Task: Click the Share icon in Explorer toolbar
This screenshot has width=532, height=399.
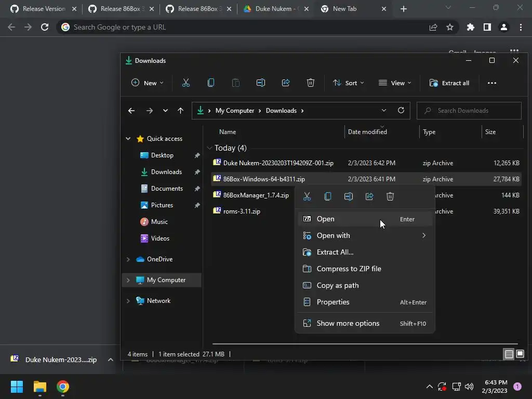Action: click(286, 83)
